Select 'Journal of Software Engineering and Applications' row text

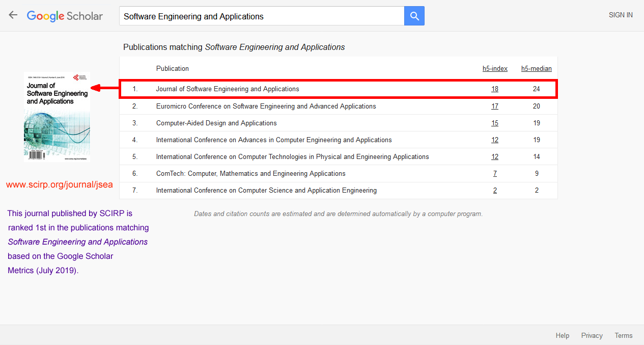[228, 89]
